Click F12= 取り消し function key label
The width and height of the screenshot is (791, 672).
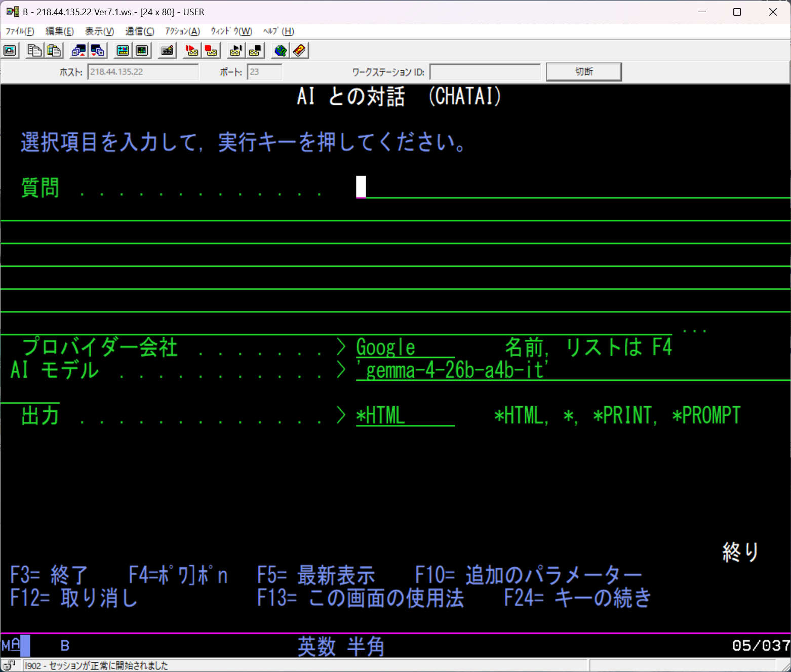74,598
